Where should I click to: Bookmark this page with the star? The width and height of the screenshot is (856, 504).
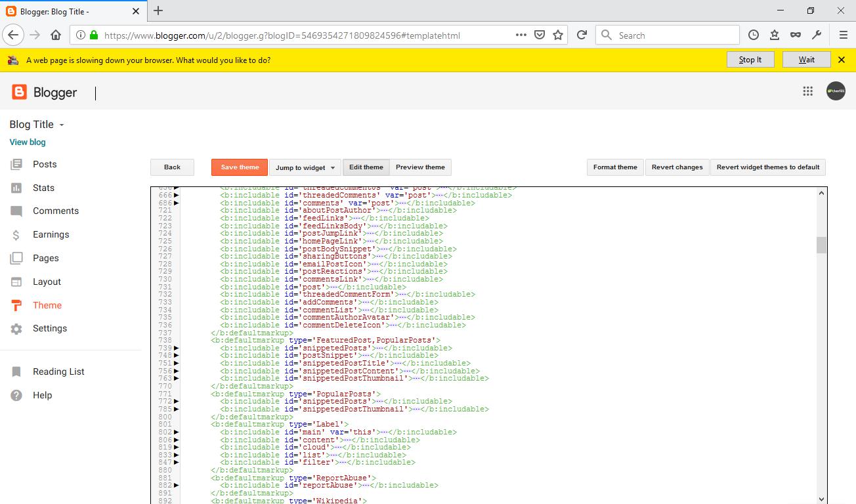[556, 35]
